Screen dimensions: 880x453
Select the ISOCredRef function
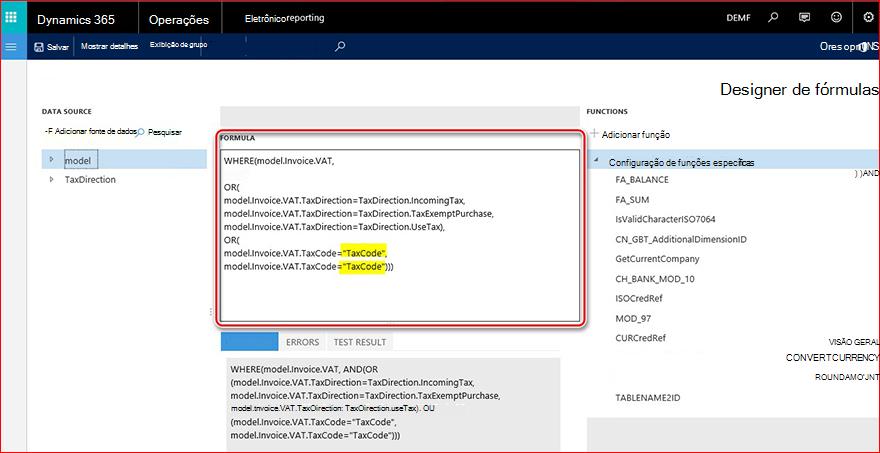coord(639,299)
